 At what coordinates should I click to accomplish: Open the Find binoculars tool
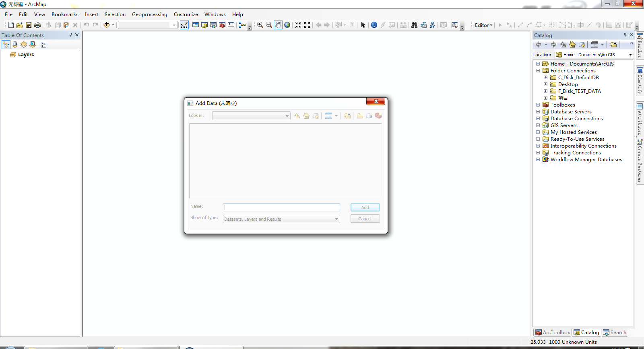414,25
